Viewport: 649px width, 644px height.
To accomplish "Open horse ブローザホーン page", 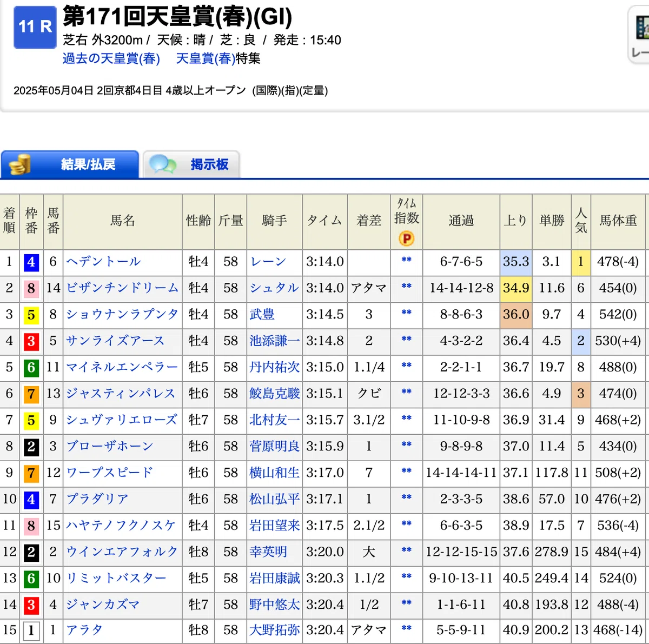I will tap(110, 446).
